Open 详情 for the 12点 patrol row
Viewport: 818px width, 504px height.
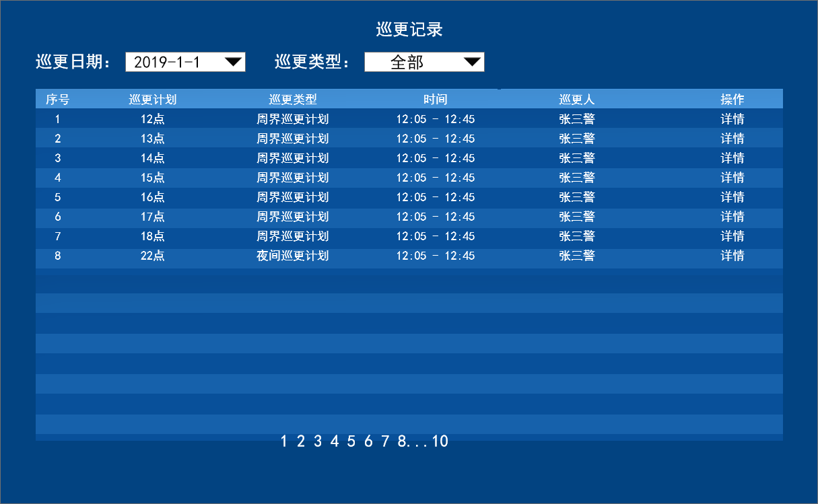732,119
